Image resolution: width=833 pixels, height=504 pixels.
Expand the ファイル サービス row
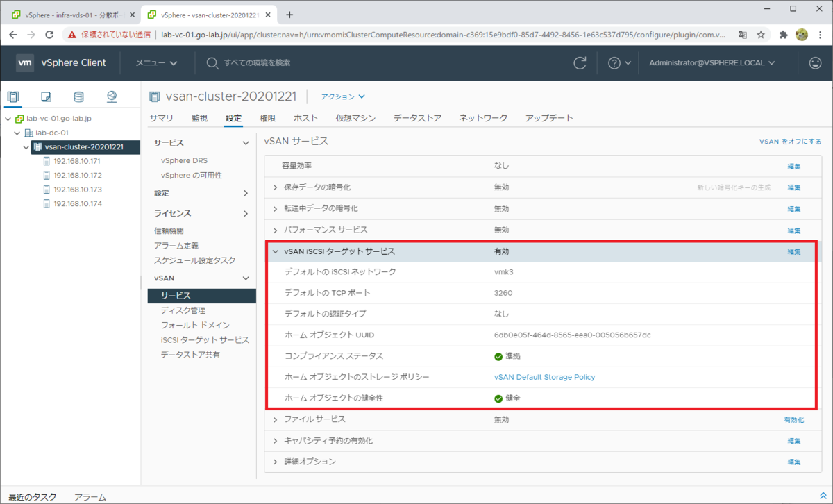point(276,419)
